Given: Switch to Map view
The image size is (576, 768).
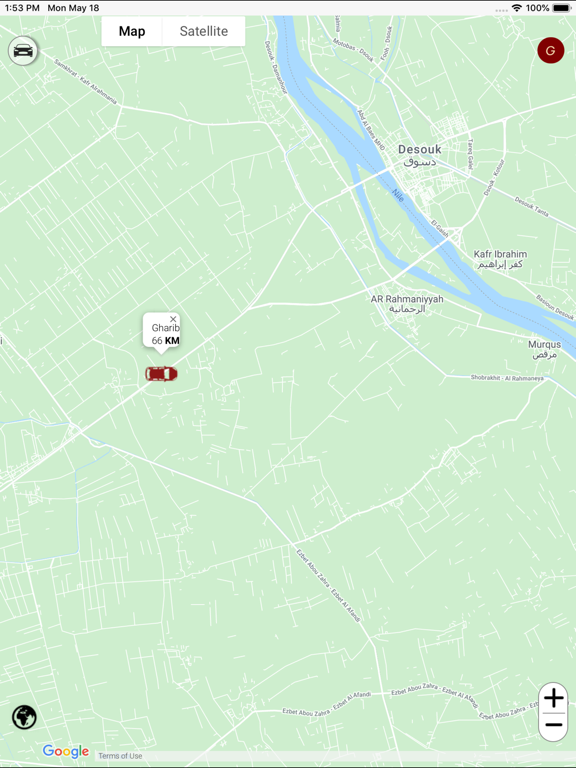Looking at the screenshot, I should click(x=132, y=31).
